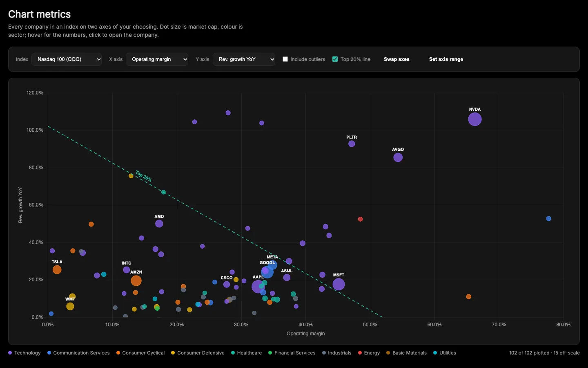The width and height of the screenshot is (588, 368).
Task: Click the Basic Materials legend label
Action: tap(410, 353)
